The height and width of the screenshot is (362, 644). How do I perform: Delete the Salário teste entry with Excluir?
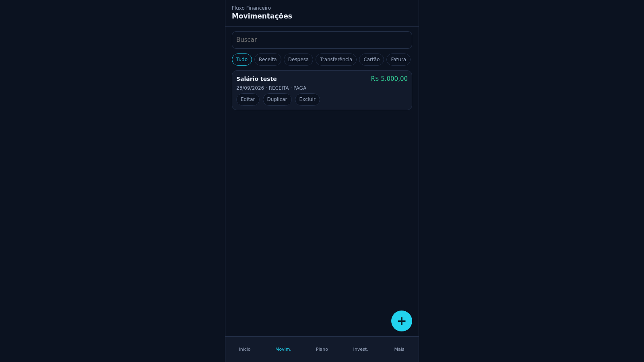pos(308,99)
